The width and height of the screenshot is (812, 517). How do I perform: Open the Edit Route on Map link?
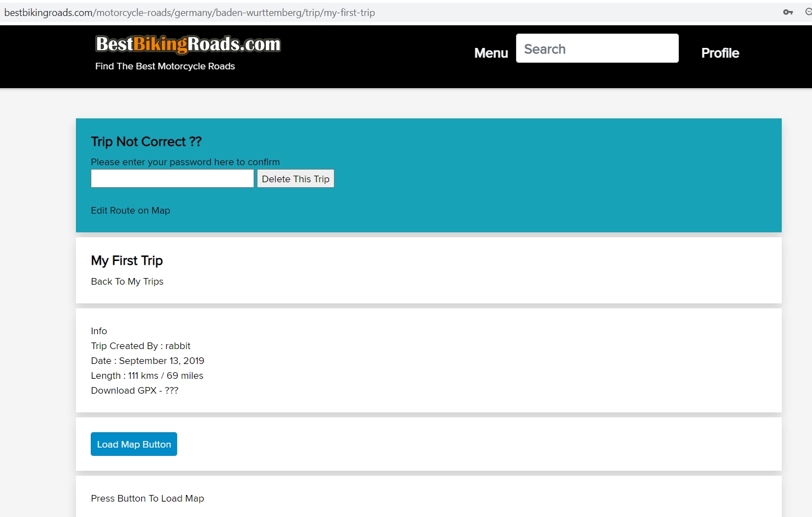click(x=130, y=210)
